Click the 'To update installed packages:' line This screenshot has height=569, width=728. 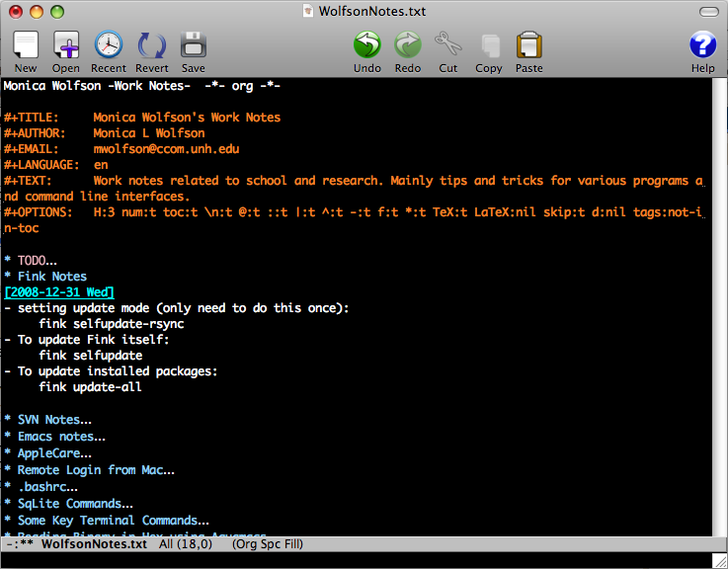pos(111,371)
